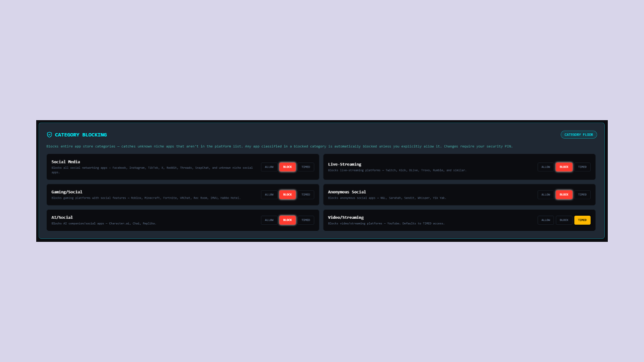Click the AI/Social category title

(62, 218)
